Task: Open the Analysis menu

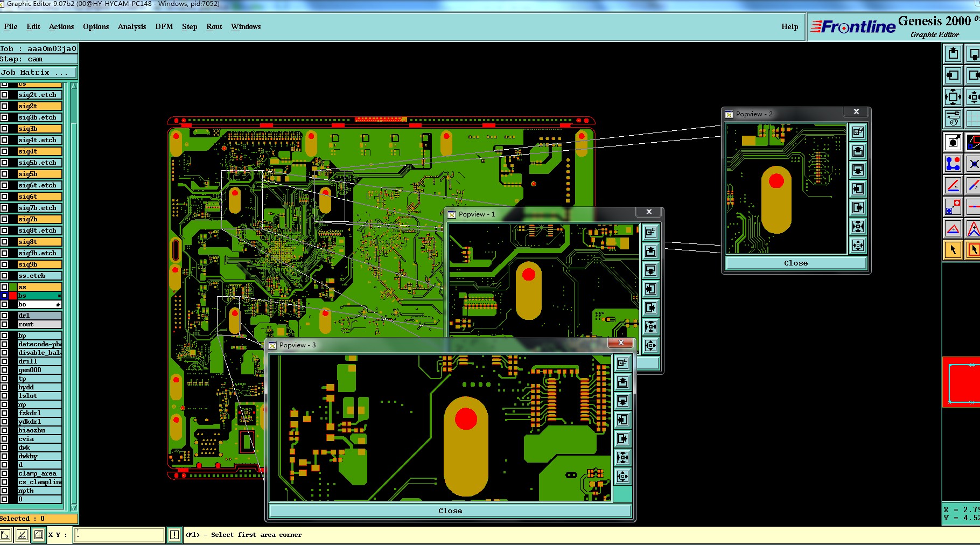Action: point(132,26)
